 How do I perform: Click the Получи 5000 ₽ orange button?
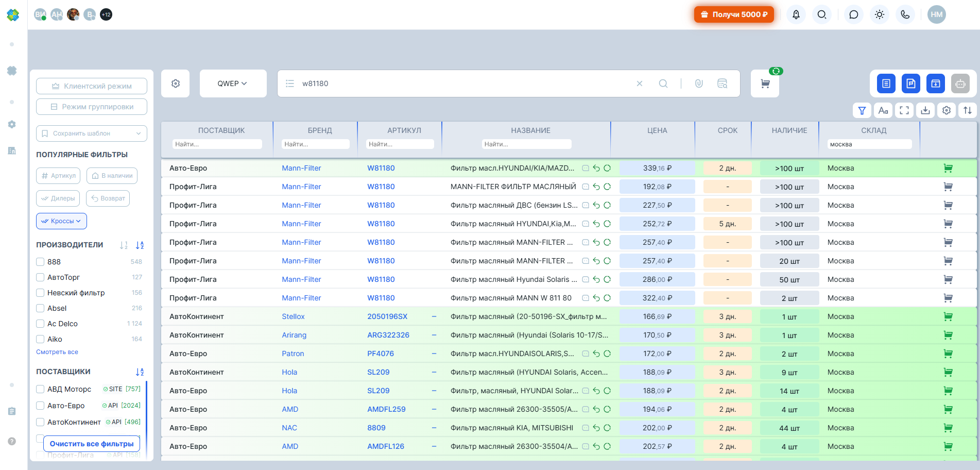tap(734, 14)
